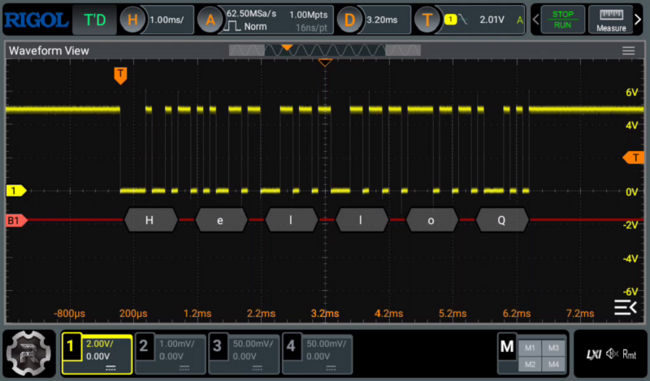Viewport: 650px width, 381px height.
Task: Open the Math M menu
Action: [507, 347]
